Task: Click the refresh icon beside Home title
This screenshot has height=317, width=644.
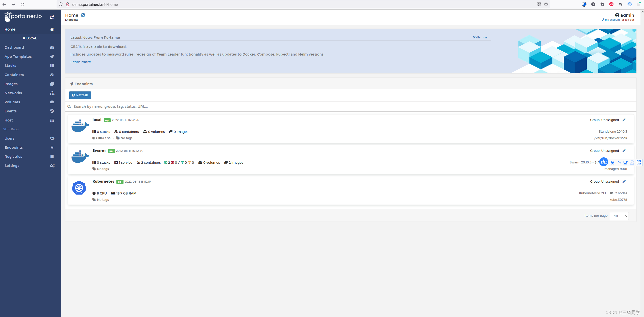Action: [83, 15]
